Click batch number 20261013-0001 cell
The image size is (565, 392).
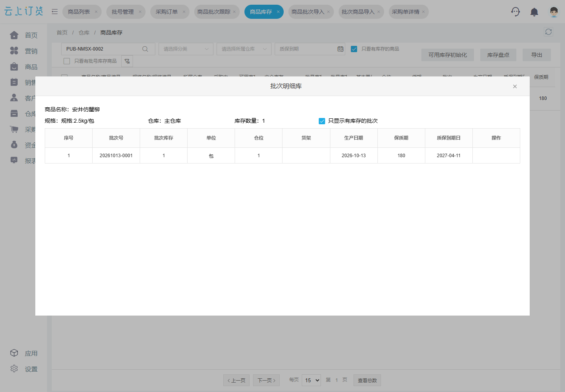[116, 156]
